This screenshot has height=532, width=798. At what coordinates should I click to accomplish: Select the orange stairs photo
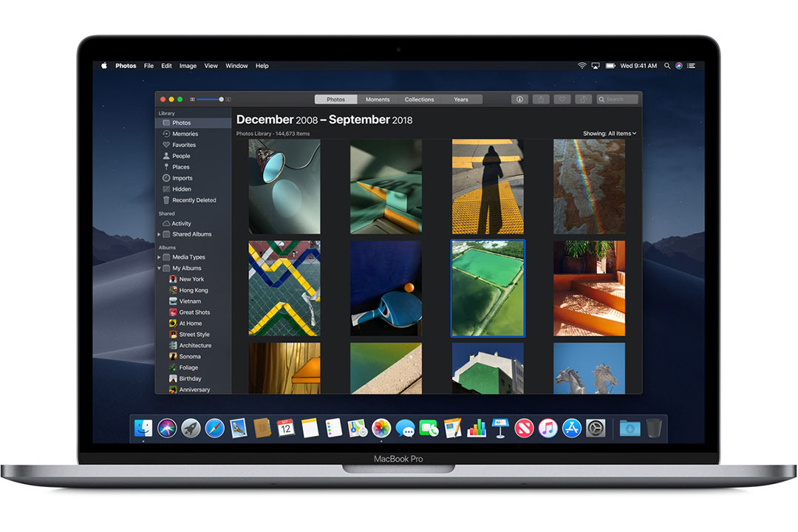[590, 288]
